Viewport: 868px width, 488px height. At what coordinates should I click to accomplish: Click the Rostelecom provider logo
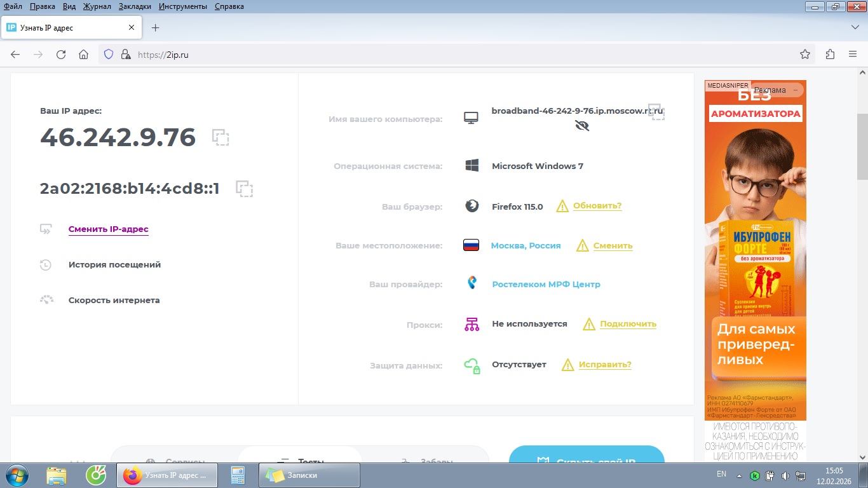(x=471, y=284)
